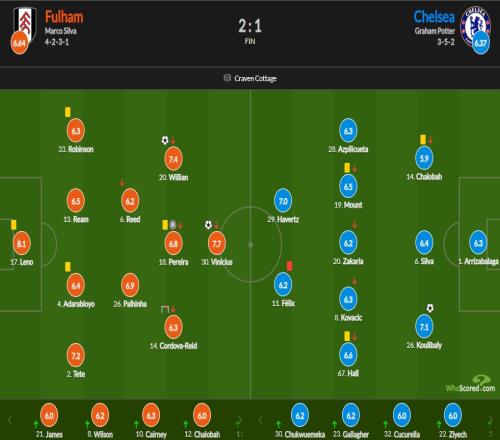Click the Chelsea club crest
The width and height of the screenshot is (500, 440).
click(x=475, y=25)
